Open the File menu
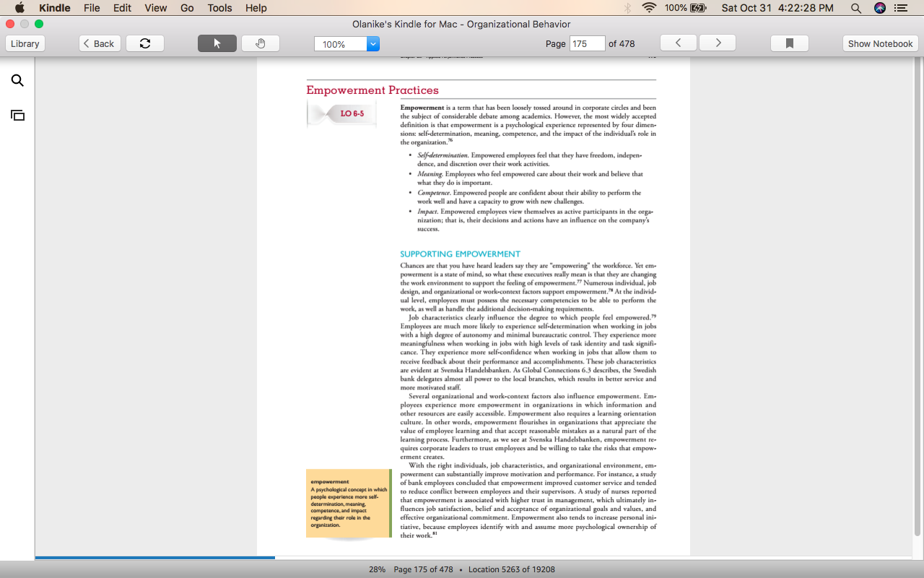This screenshot has height=578, width=924. click(x=92, y=8)
